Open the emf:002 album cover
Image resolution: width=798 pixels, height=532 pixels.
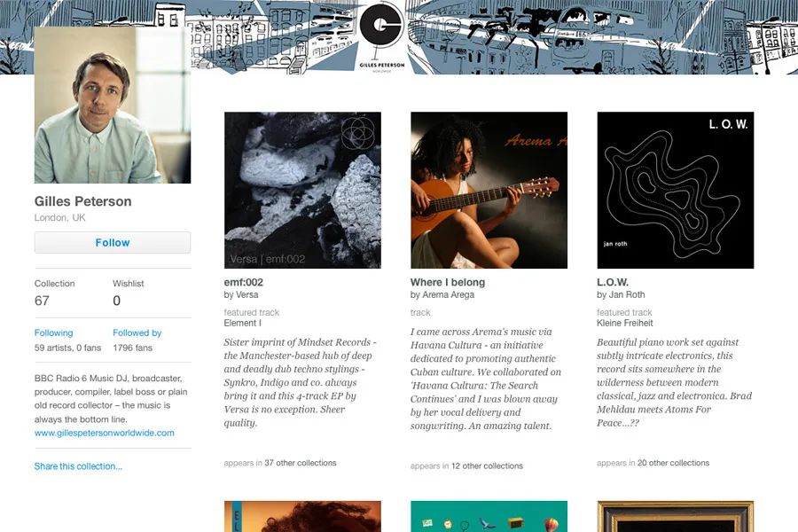coord(303,191)
